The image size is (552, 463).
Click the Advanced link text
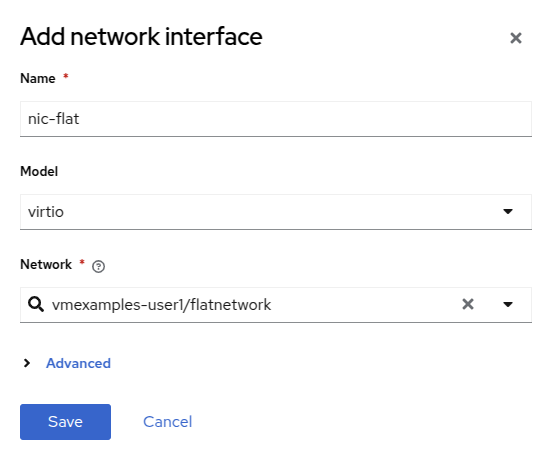pyautogui.click(x=78, y=363)
